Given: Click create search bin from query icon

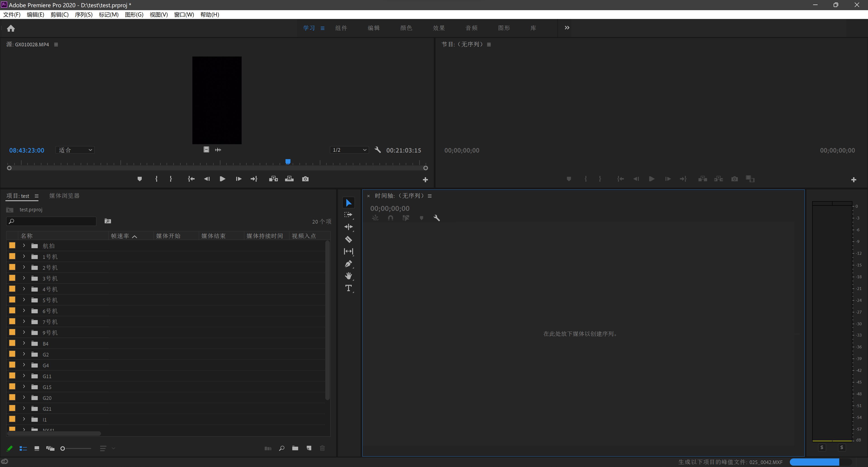Looking at the screenshot, I should [x=108, y=221].
